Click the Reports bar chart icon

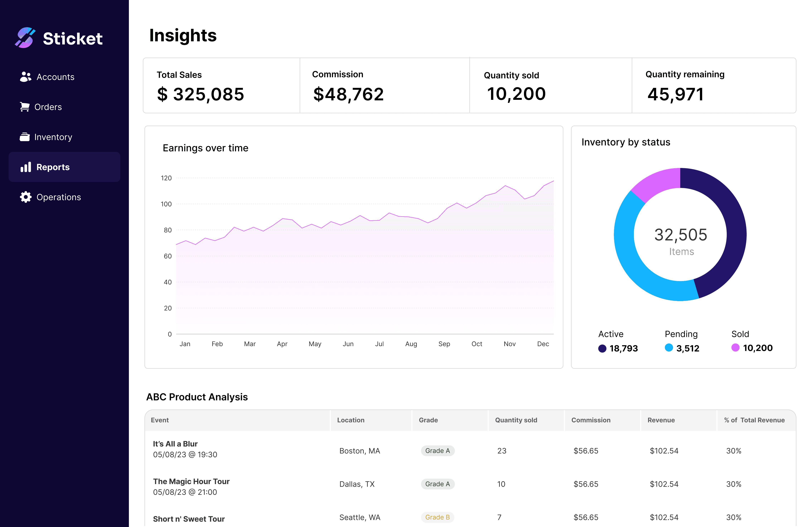[x=26, y=167]
